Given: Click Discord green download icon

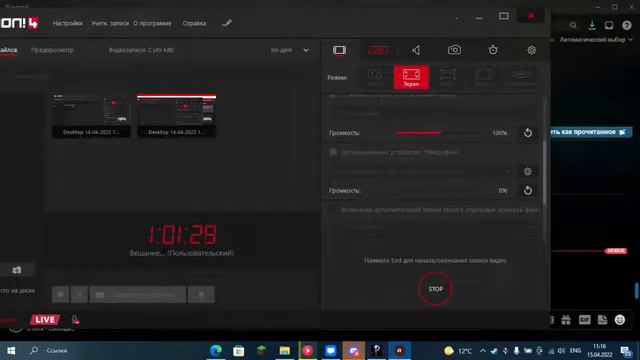Looking at the screenshot, I should 592,25.
